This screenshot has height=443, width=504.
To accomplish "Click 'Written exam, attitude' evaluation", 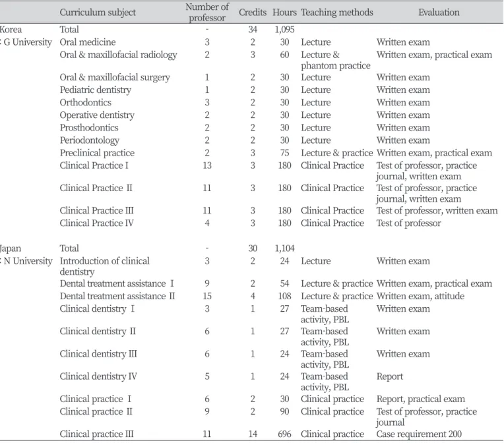I will tap(420, 296).
